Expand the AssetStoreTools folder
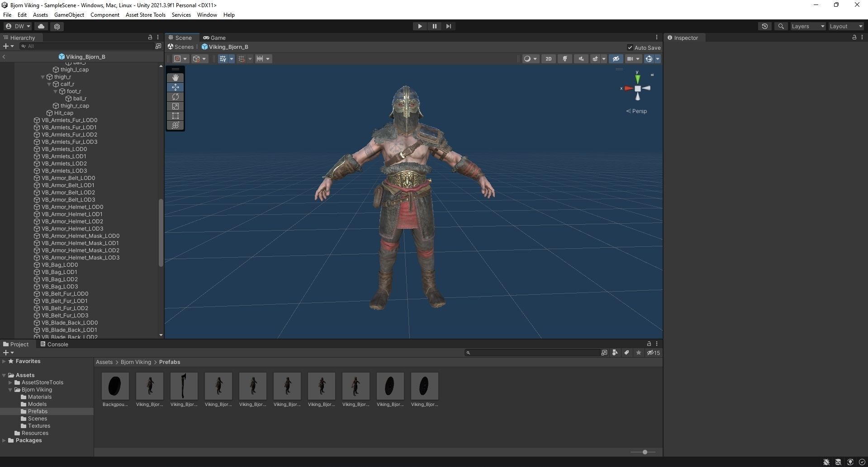Viewport: 868px width, 467px height. point(10,382)
